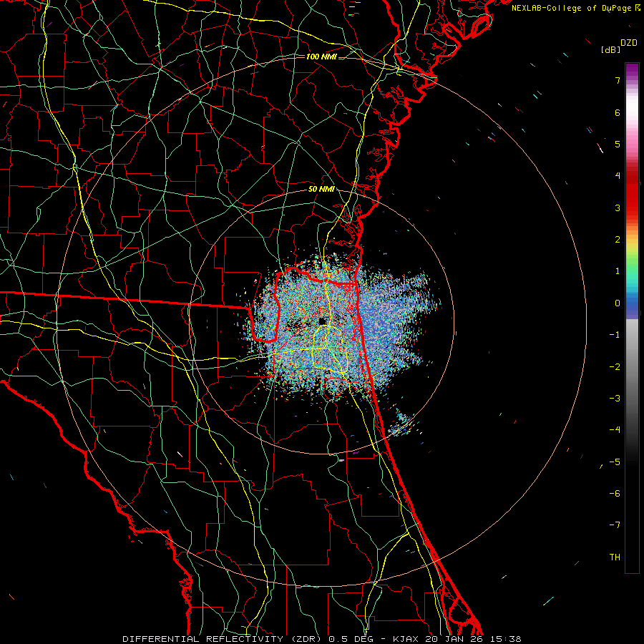The image size is (644, 644).
Task: Click the -1 value on the color scale
Action: (615, 335)
